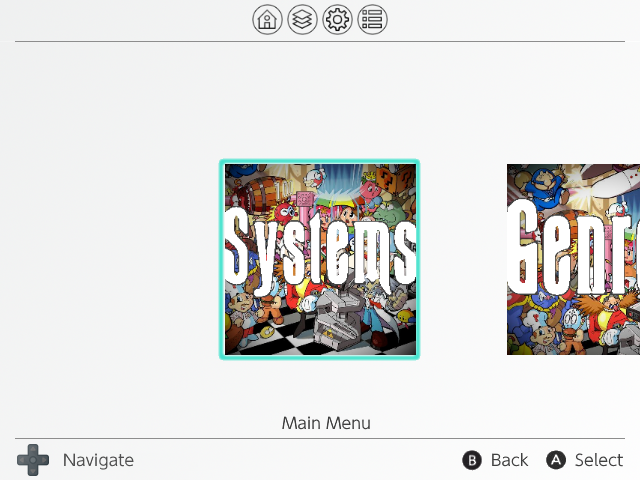Open the settings gear icon
640x480 pixels.
(337, 19)
